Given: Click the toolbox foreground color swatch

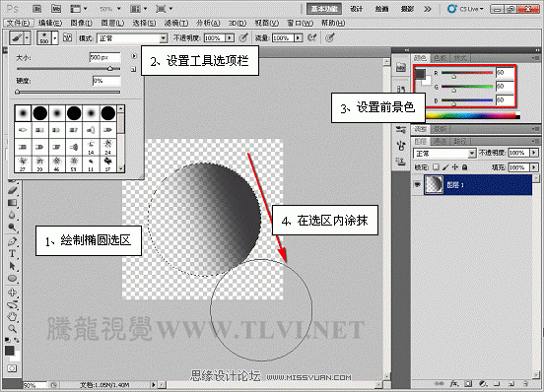Looking at the screenshot, I should click(x=10, y=351).
